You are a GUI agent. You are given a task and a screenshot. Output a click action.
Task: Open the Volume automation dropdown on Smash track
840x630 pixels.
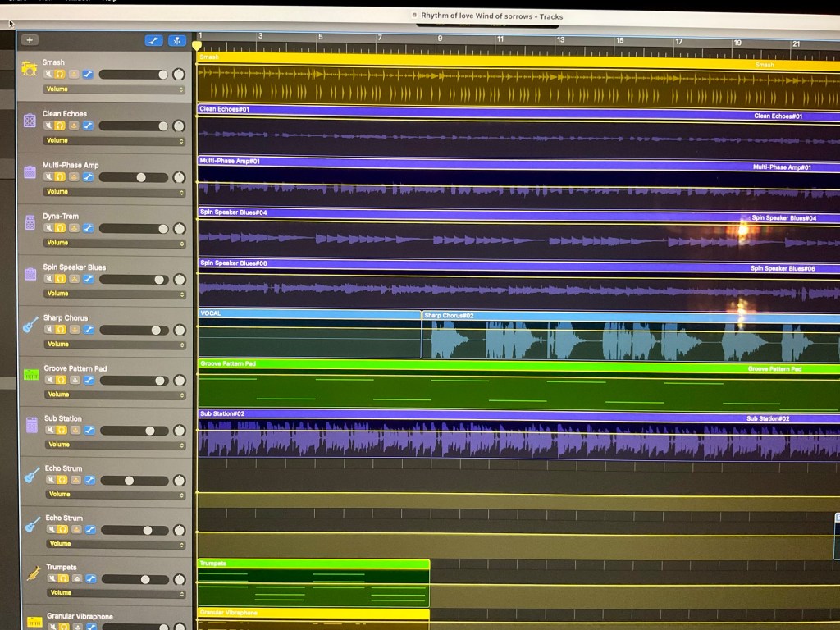[114, 89]
